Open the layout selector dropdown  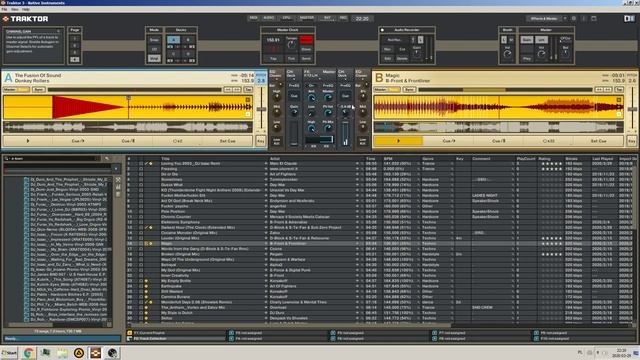[565, 18]
